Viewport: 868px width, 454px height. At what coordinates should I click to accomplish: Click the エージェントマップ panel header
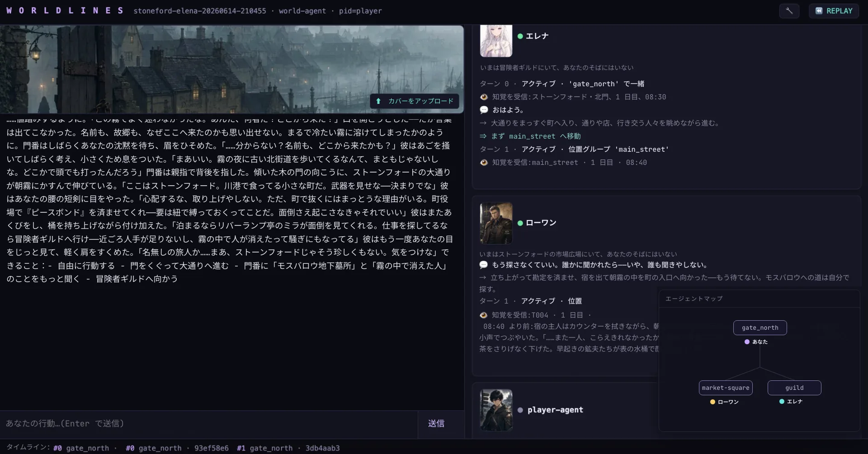pyautogui.click(x=759, y=299)
